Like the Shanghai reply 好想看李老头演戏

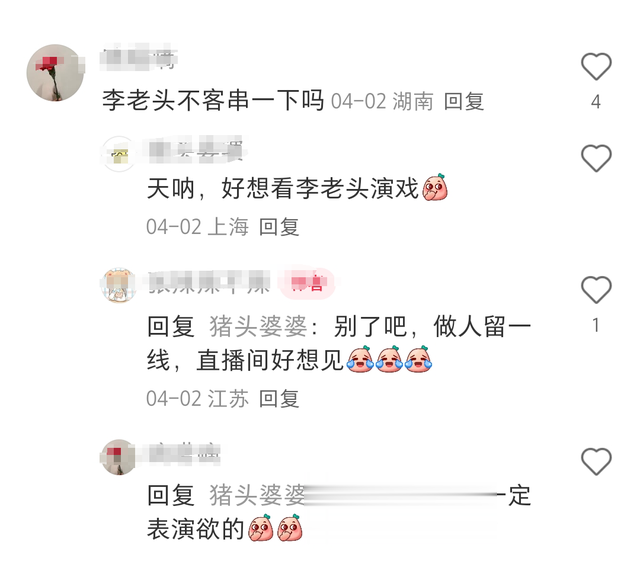(x=596, y=158)
